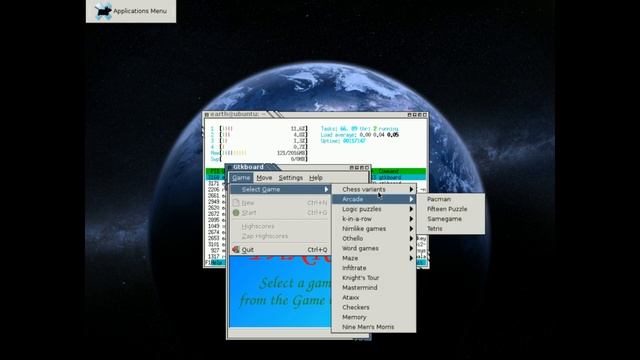This screenshot has height=360, width=640.
Task: Launch Pacman from the Arcade submenu
Action: coord(451,199)
